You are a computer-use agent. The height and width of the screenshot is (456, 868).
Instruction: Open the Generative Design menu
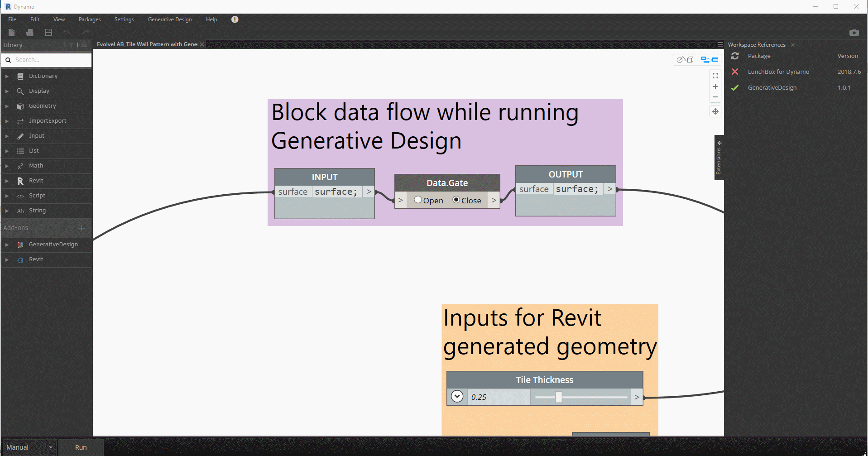click(x=170, y=19)
